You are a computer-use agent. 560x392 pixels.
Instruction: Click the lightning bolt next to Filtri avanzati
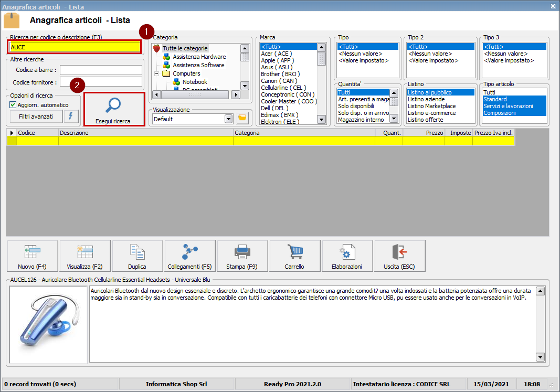tap(71, 116)
